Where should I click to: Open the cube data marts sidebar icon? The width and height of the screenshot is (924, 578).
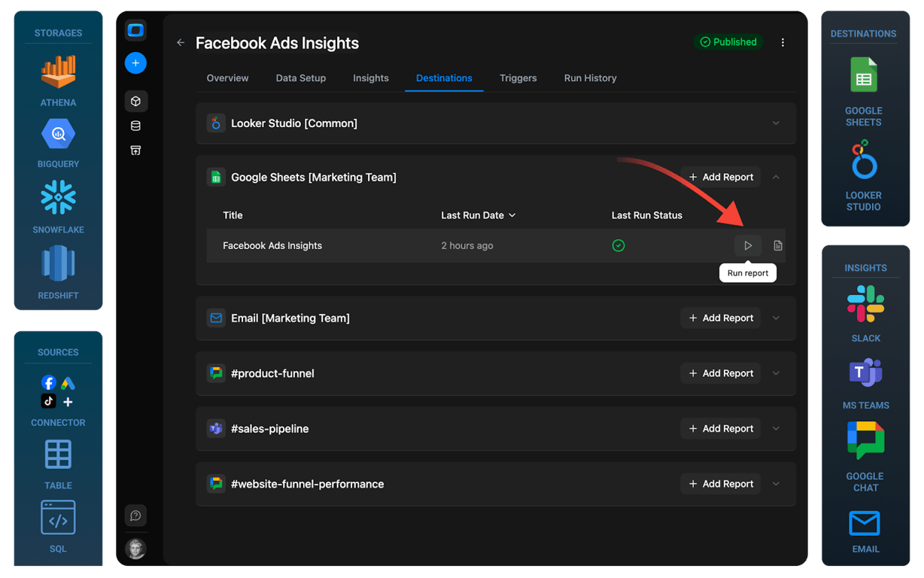click(135, 101)
